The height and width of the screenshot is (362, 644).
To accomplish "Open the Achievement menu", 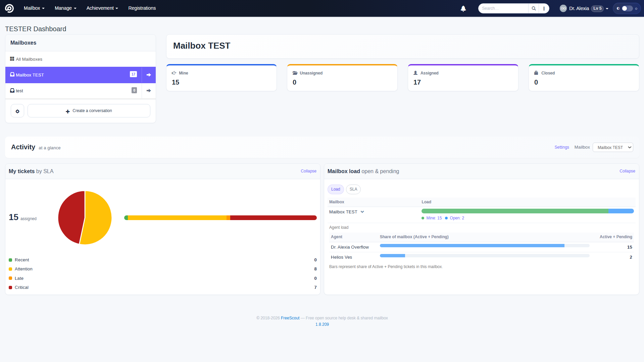I will pos(102,8).
